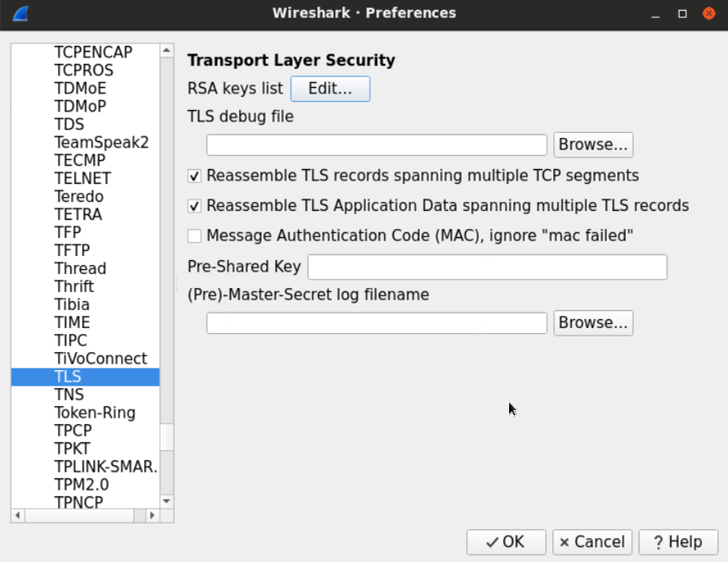728x562 pixels.
Task: Confirm preferences with OK button
Action: click(x=506, y=541)
